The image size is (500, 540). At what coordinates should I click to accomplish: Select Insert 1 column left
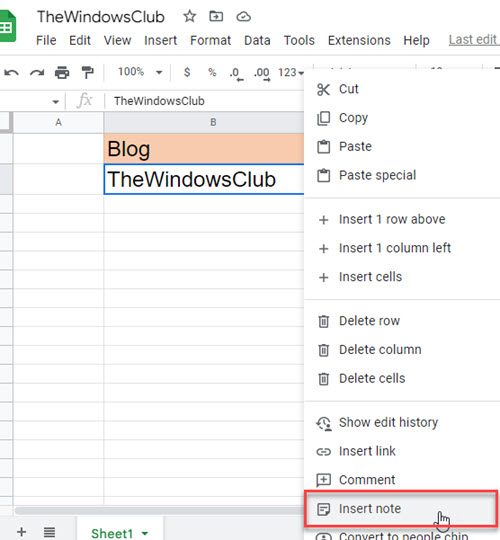tap(402, 248)
